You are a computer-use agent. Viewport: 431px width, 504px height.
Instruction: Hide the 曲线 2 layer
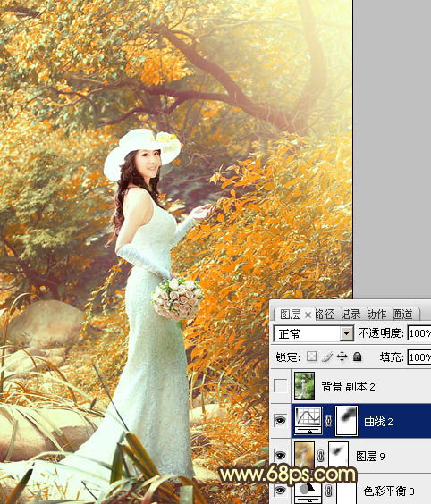pos(280,420)
